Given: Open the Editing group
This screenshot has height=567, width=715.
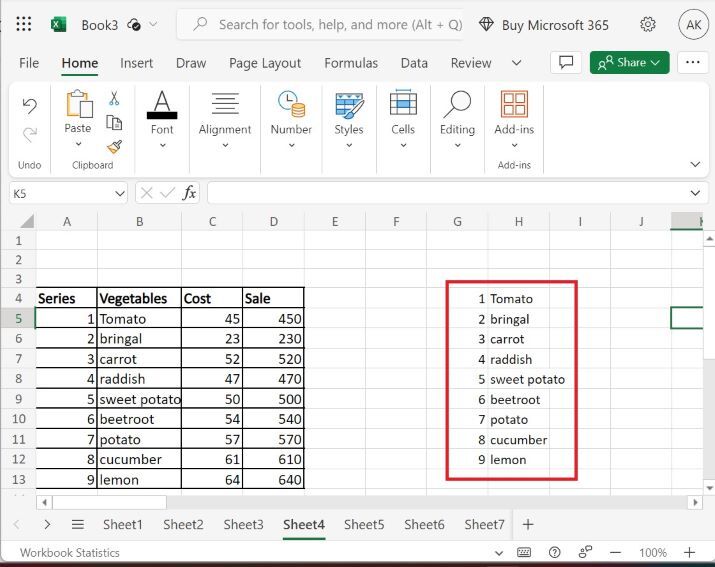Looking at the screenshot, I should coord(457,120).
